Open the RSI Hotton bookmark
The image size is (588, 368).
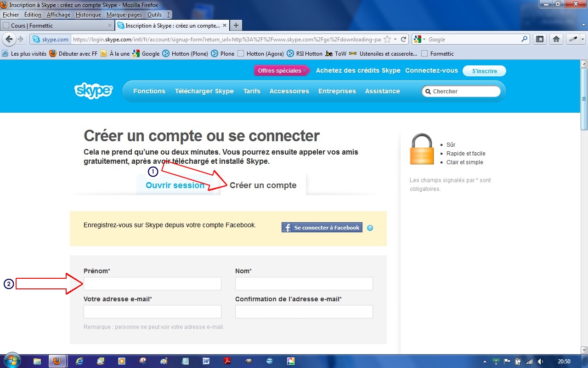[x=305, y=53]
